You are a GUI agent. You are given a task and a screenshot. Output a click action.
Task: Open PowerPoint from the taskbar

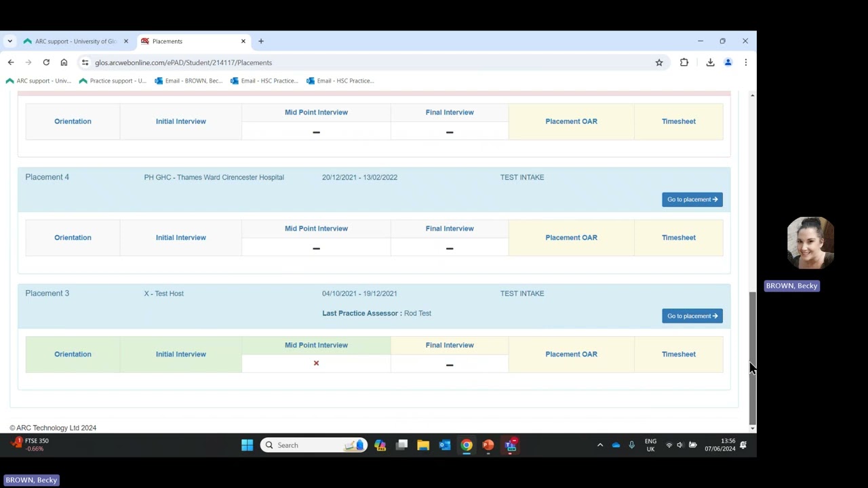(488, 445)
